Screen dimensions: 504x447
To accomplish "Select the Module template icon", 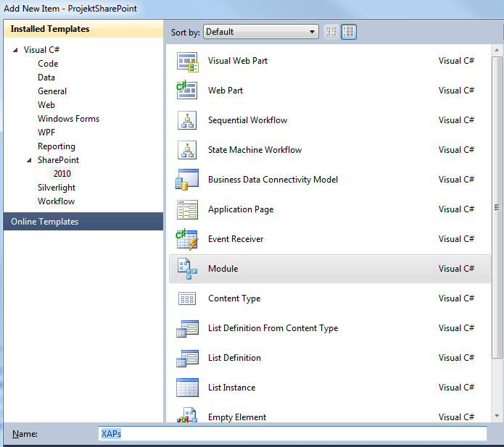I will tap(187, 269).
